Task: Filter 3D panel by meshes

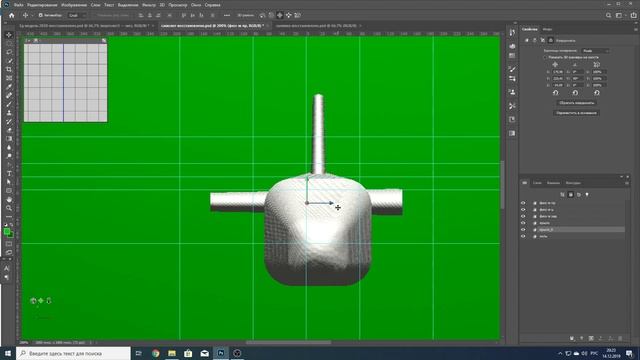Action: pos(571,195)
